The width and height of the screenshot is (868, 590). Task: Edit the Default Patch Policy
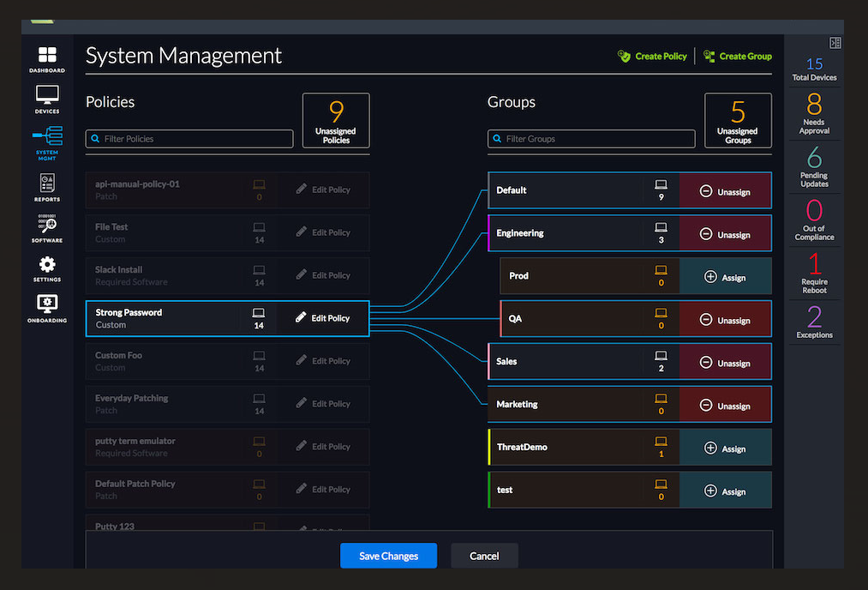click(323, 489)
